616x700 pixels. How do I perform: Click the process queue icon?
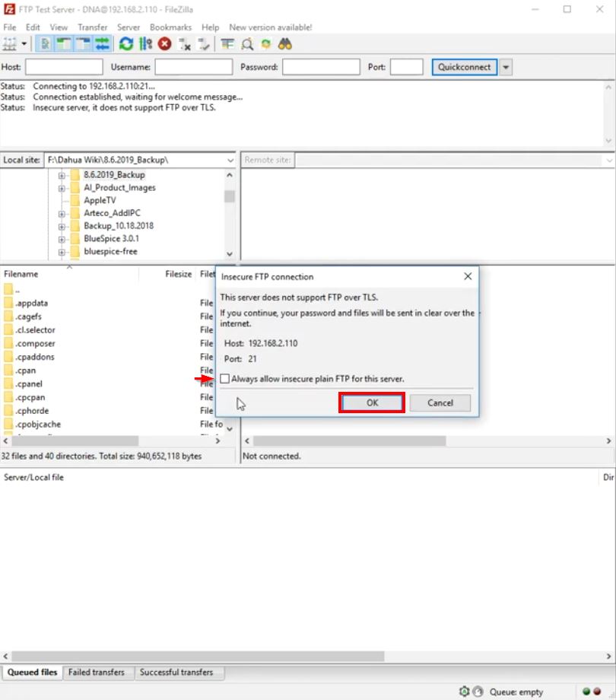145,44
